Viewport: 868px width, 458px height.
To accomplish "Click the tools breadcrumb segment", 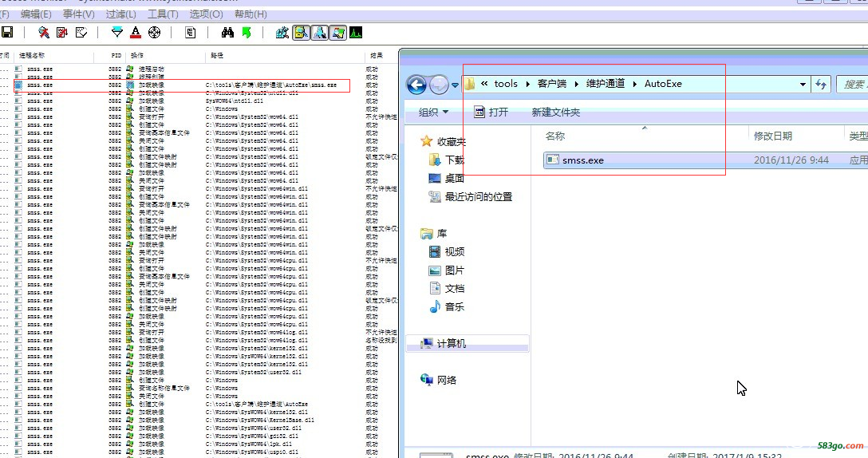I will pos(506,84).
